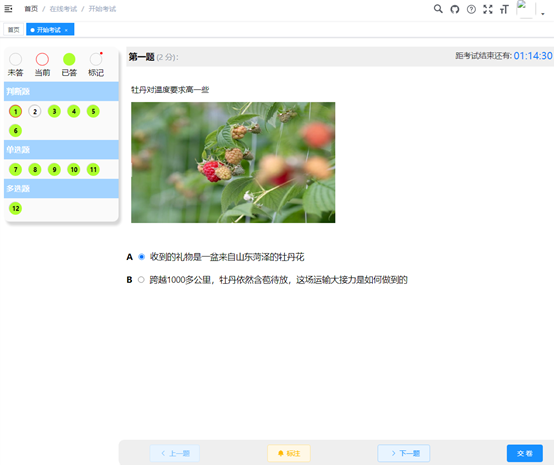Go to the next question with 下一题
Image resolution: width=554 pixels, height=465 pixels.
tap(404, 453)
